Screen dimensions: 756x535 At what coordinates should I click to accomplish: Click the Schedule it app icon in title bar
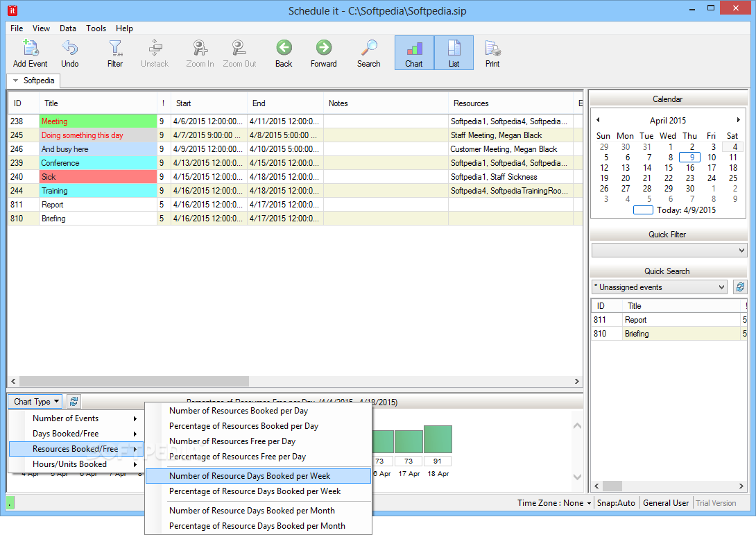point(12,10)
